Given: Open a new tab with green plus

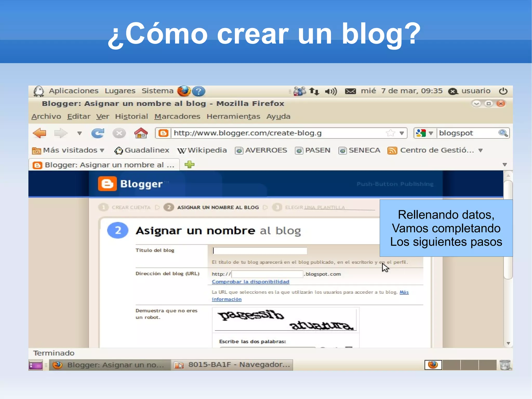Looking at the screenshot, I should click(189, 165).
